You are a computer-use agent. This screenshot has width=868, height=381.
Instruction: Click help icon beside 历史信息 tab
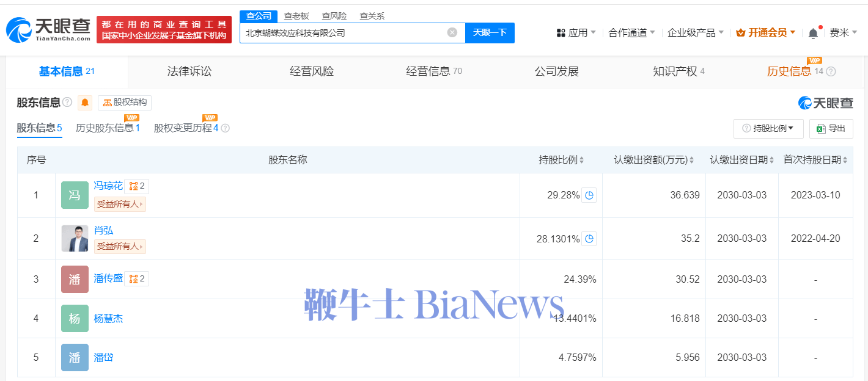pos(831,71)
